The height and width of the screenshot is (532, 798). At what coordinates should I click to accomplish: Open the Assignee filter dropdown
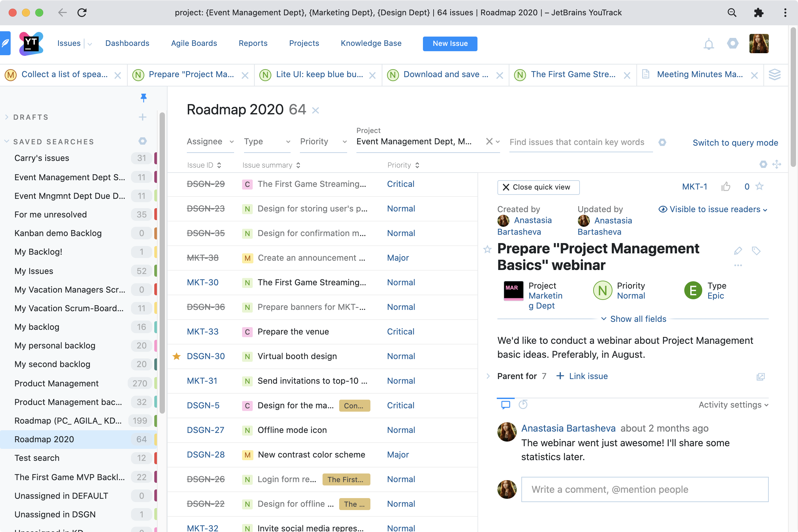pyautogui.click(x=210, y=142)
